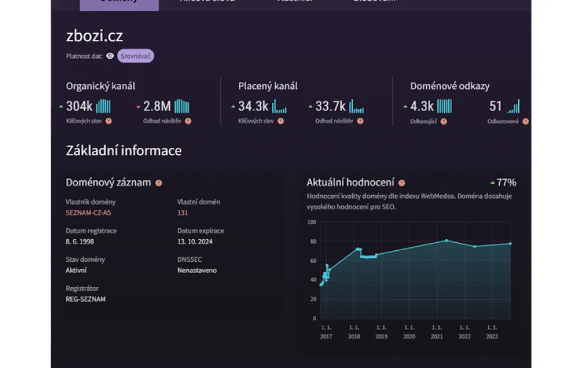Click the bar sparkline next to 33.7k
Image resolution: width=588 pixels, height=368 pixels.
[356, 106]
